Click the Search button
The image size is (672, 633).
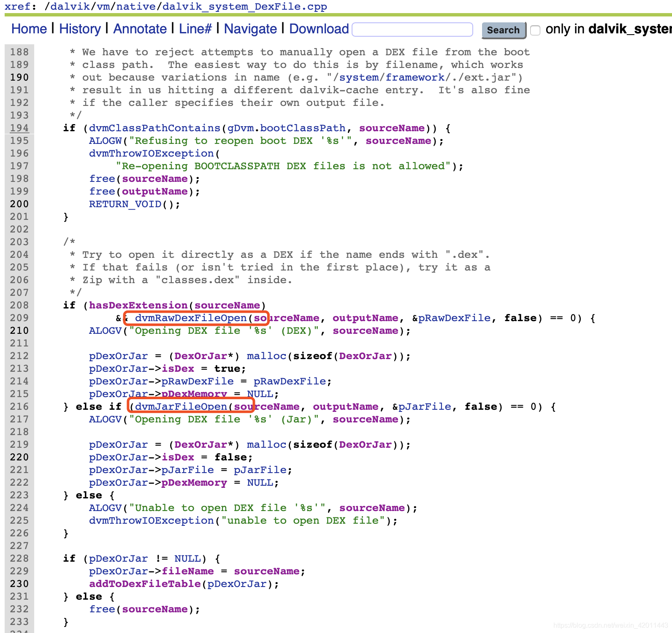[x=503, y=30]
